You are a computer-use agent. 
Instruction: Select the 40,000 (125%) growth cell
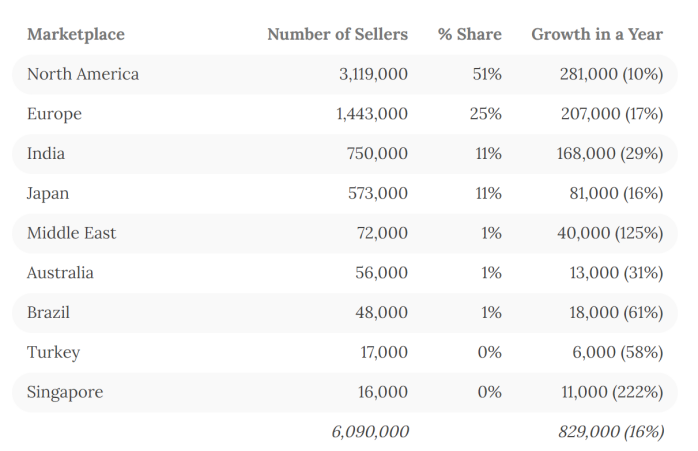coord(609,233)
